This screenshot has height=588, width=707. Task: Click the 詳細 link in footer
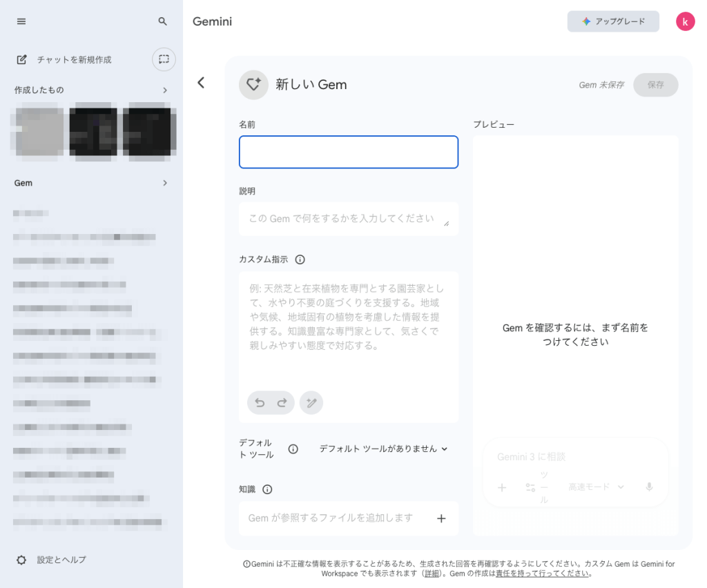point(432,574)
